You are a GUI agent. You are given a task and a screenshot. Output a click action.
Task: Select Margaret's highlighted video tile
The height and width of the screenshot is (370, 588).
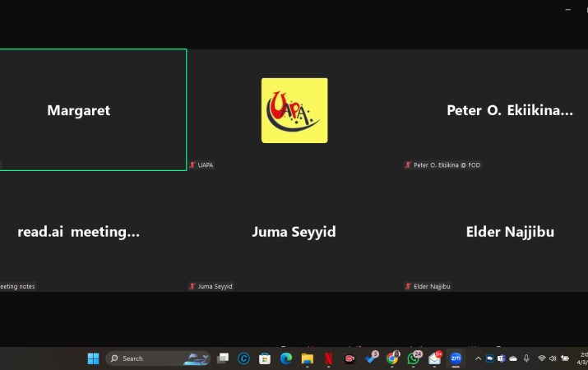93,110
